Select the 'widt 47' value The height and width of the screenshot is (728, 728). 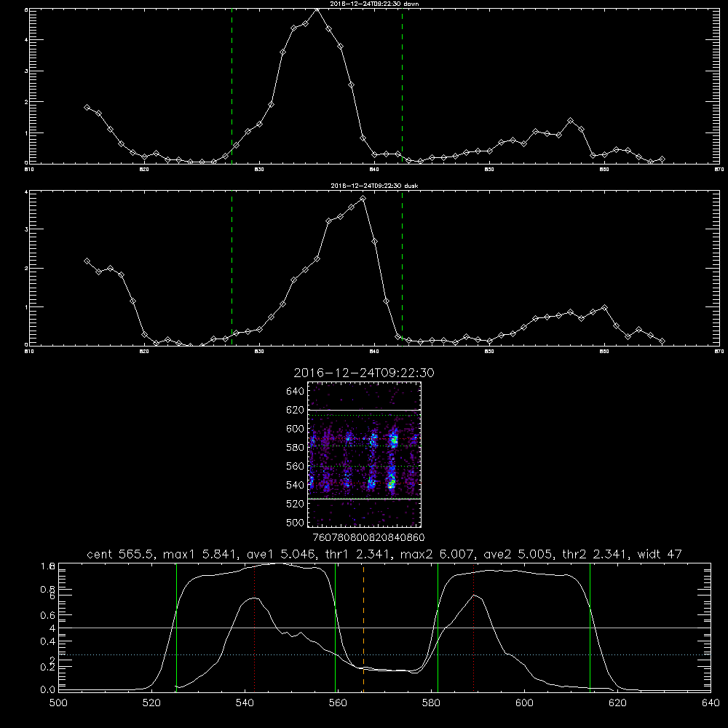point(660,554)
